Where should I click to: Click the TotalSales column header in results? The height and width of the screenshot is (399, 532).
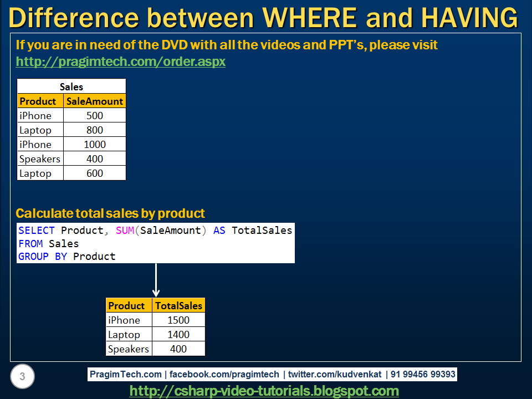coord(177,305)
